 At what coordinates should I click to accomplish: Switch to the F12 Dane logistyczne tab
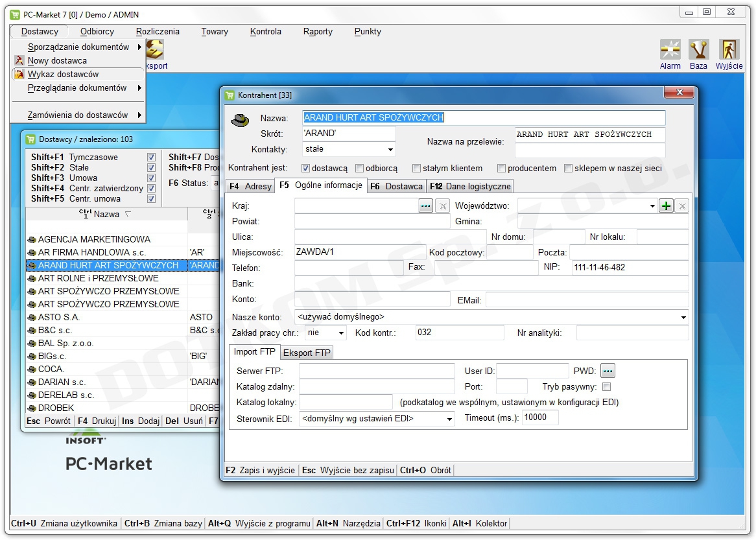470,186
